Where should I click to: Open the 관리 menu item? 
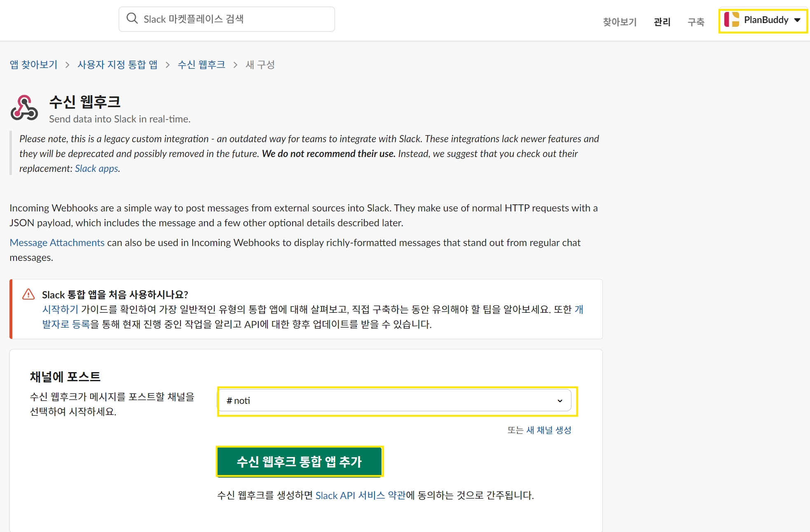[x=662, y=22]
